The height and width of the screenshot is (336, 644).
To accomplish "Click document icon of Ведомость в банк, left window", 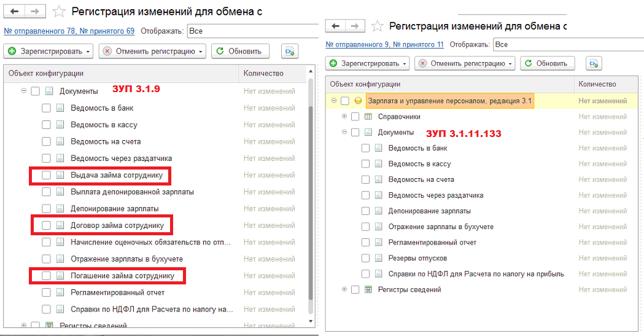I will coord(60,108).
